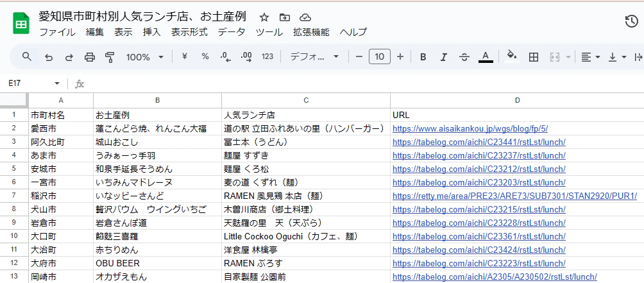Open the tabelog C23215 lunch link
Image resolution: width=644 pixels, height=283 pixels.
click(479, 209)
